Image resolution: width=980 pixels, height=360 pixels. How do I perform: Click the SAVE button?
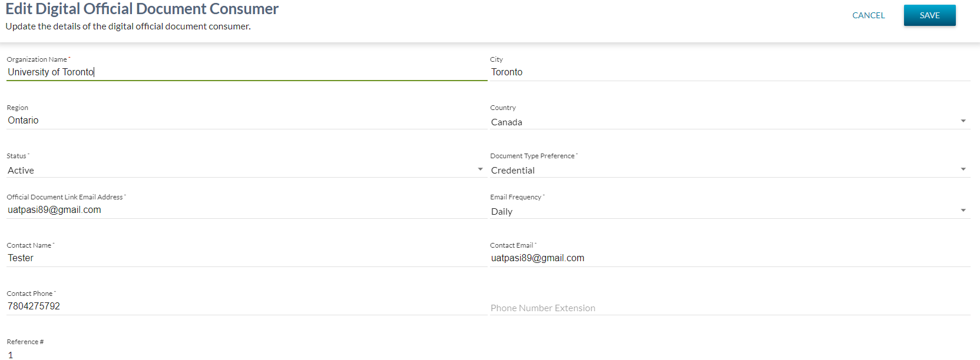(x=929, y=15)
